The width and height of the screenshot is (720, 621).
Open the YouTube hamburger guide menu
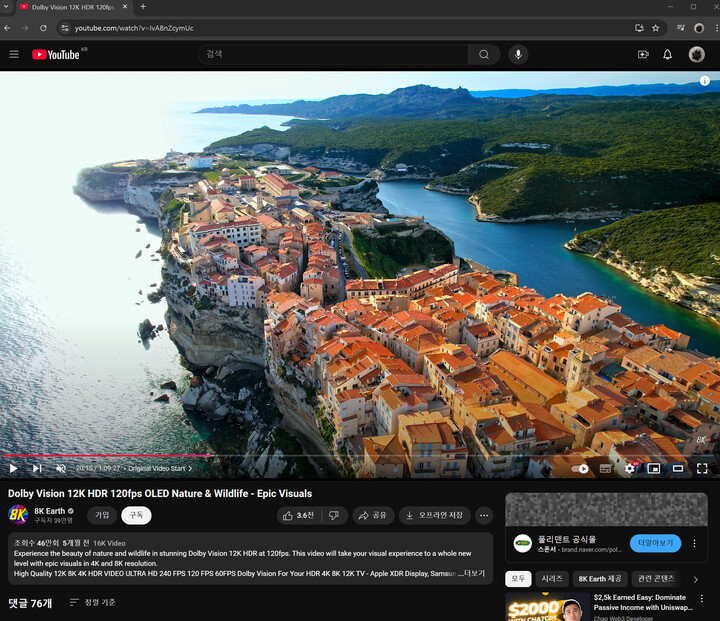pos(14,55)
